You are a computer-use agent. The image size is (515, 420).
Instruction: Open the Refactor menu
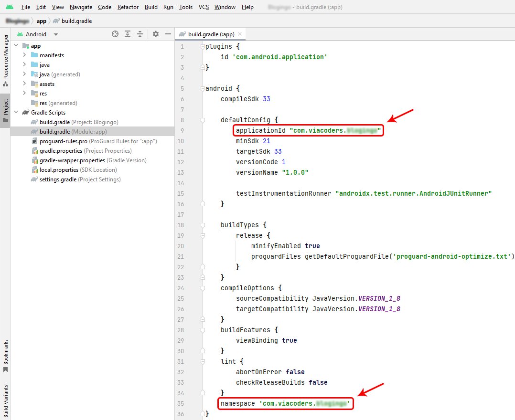pyautogui.click(x=128, y=7)
